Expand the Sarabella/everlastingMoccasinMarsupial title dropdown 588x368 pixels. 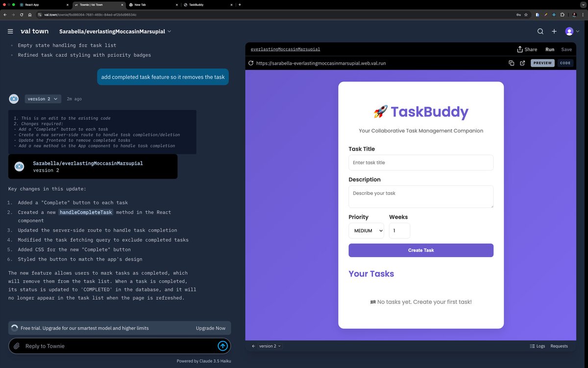coord(115,31)
